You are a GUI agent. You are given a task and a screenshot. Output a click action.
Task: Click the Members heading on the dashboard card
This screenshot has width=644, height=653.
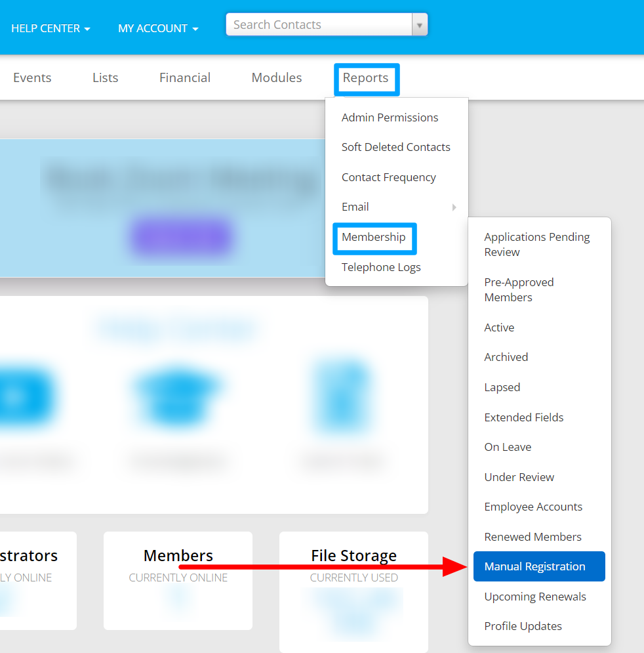178,556
